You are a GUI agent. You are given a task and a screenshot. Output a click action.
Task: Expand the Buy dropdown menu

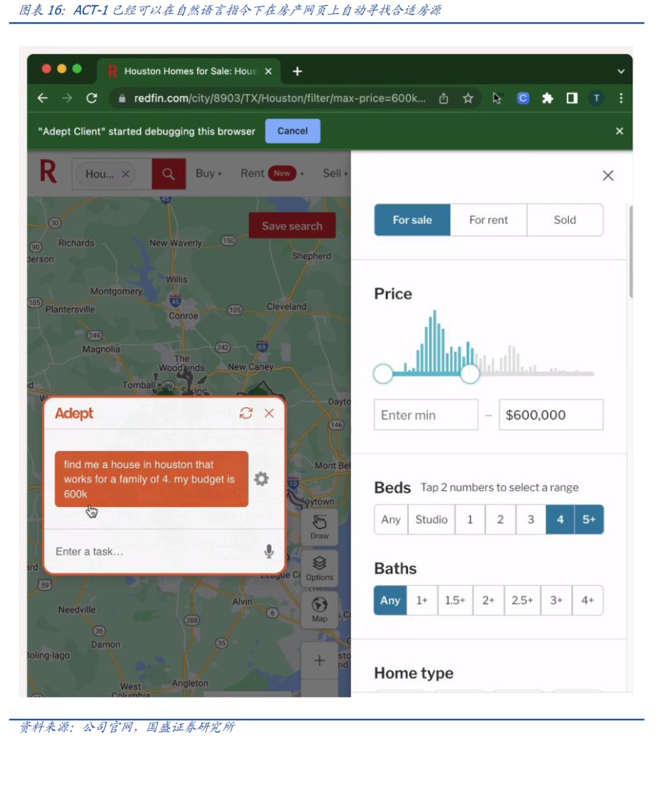point(209,173)
